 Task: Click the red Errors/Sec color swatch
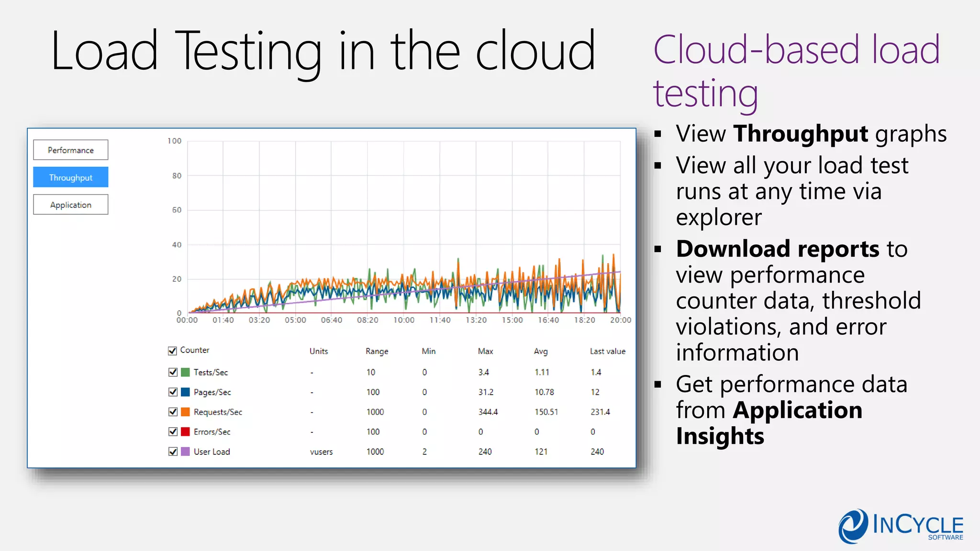click(186, 432)
